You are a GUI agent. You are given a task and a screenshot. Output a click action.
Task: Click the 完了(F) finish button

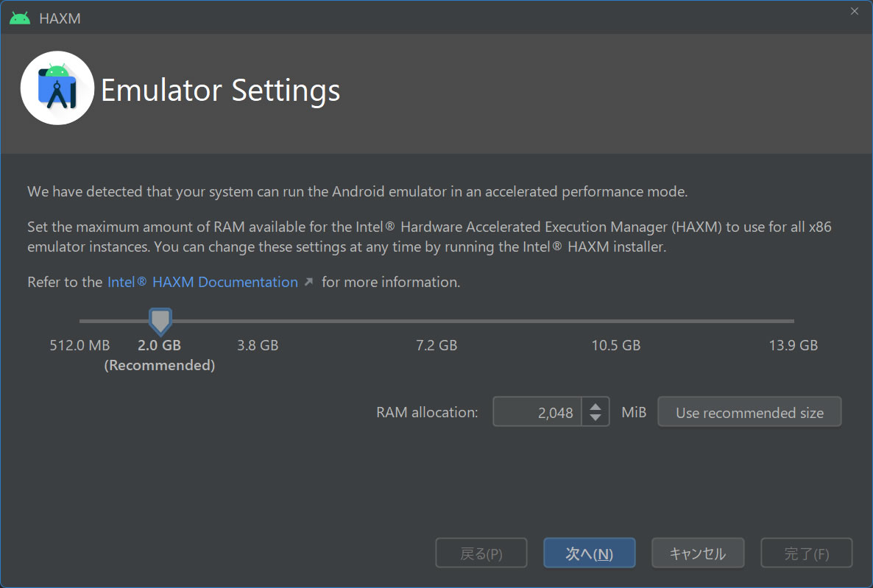[806, 553]
